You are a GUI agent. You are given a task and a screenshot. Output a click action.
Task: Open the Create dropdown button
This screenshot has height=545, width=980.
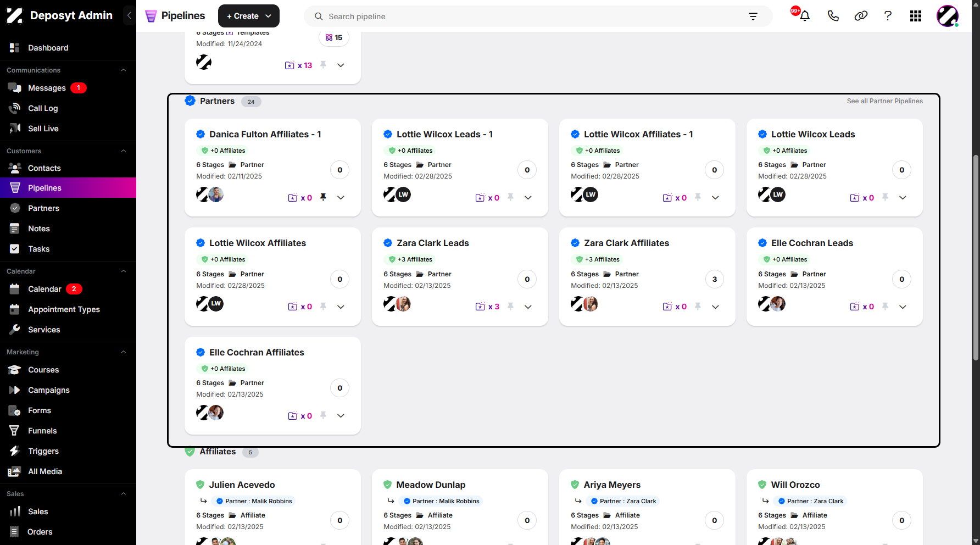click(249, 16)
